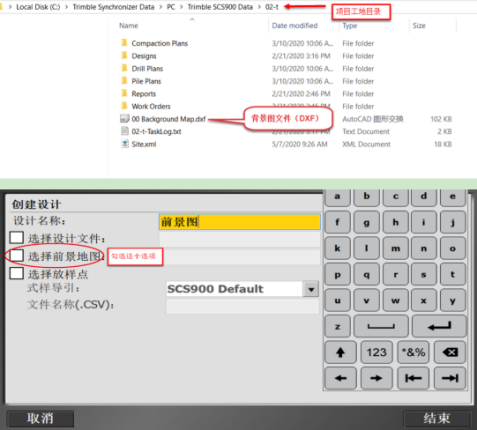Image resolution: width=477 pixels, height=430 pixels.
Task: Click the 结束 finish button
Action: (x=437, y=418)
